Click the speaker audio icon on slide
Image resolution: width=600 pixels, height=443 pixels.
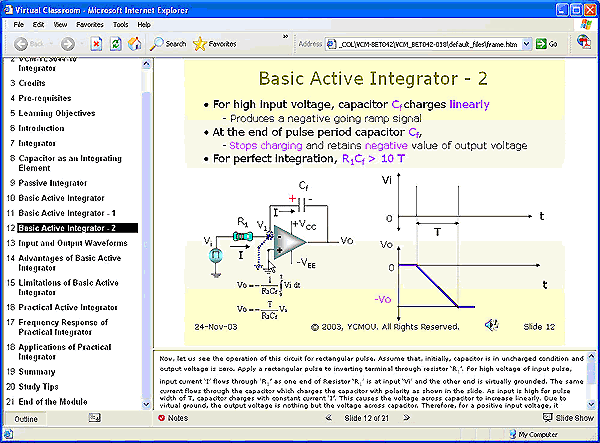click(491, 326)
